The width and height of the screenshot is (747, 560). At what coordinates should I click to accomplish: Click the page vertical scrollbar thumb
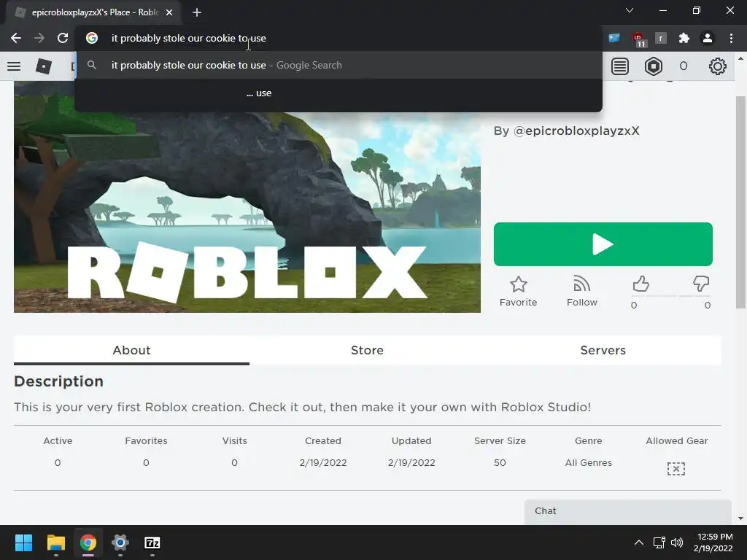740,203
